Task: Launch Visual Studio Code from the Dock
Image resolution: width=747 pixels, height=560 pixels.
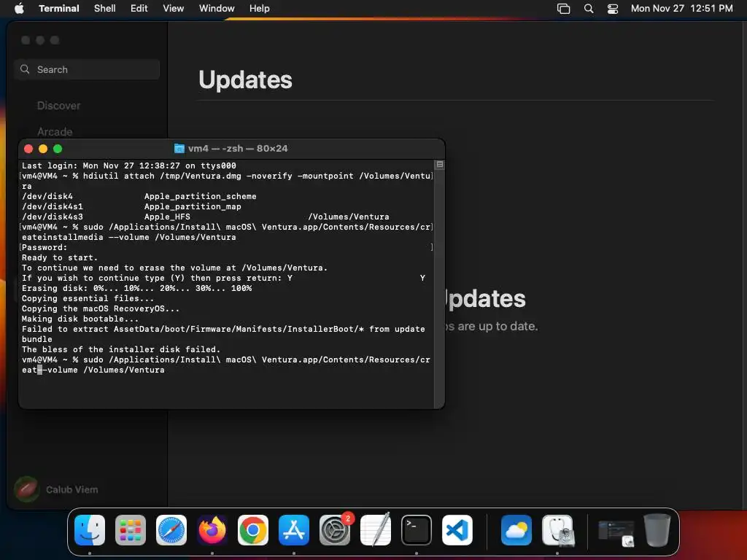Action: click(x=457, y=529)
